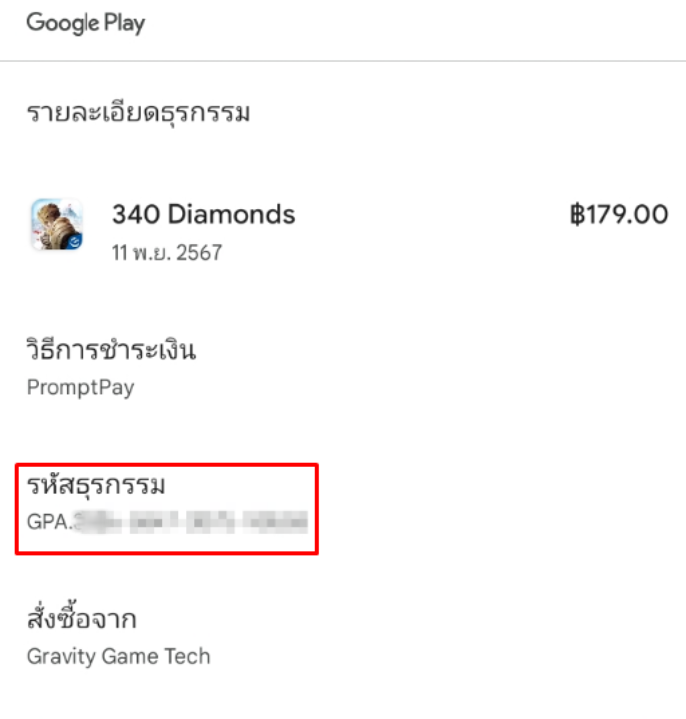Click the purchase date 11 พ.ย. 2567
This screenshot has width=686, height=719.
click(167, 253)
